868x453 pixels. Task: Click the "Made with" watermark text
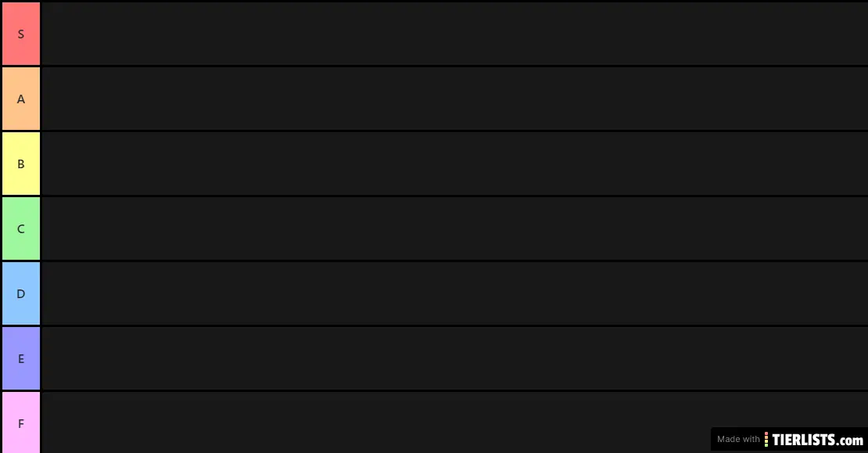tap(738, 439)
